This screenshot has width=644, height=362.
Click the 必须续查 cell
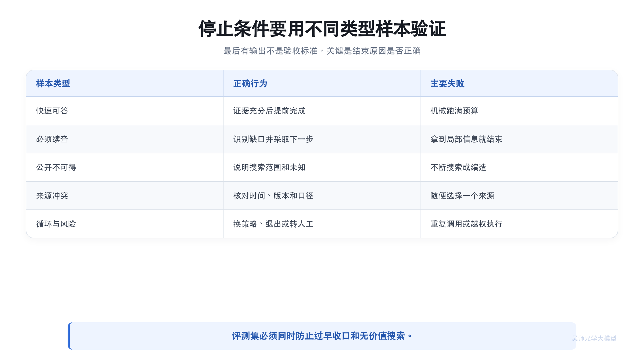(x=125, y=139)
